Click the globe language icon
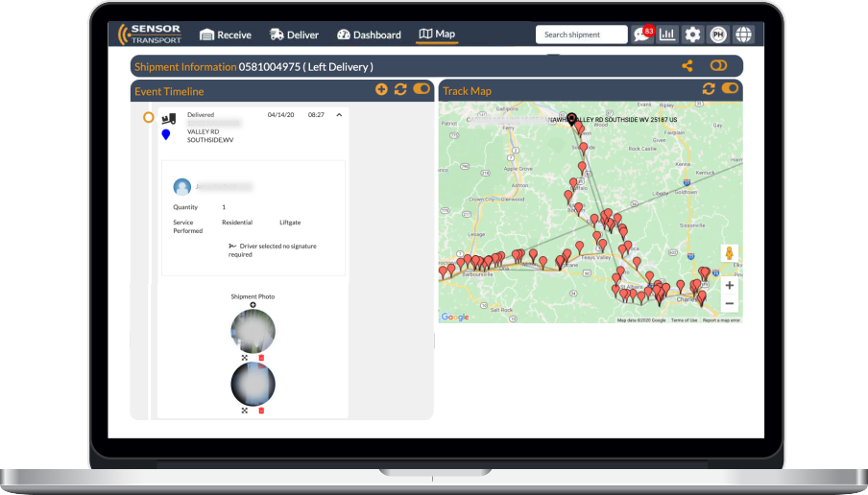The width and height of the screenshot is (868, 495). click(743, 35)
